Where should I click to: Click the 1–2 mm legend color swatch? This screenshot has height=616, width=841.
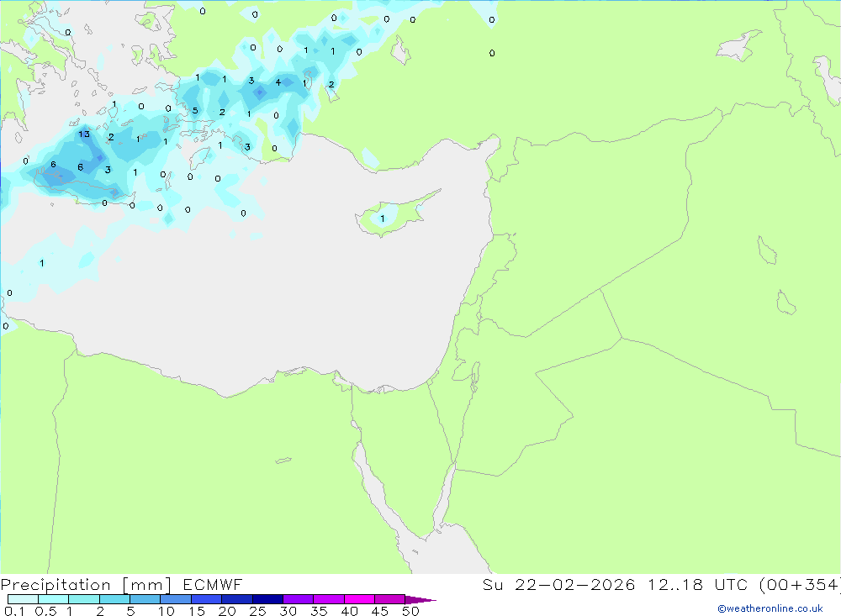tap(84, 599)
